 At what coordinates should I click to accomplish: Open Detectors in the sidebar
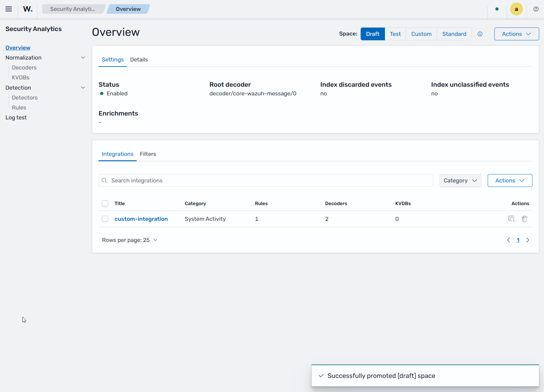[25, 98]
